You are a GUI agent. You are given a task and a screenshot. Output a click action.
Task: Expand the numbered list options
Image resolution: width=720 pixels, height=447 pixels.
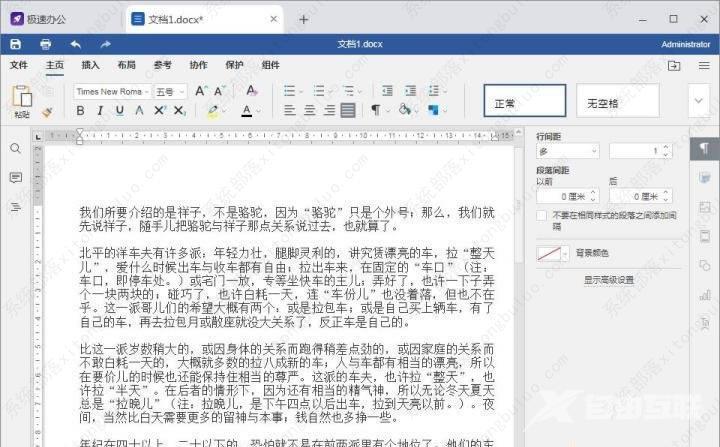point(330,91)
